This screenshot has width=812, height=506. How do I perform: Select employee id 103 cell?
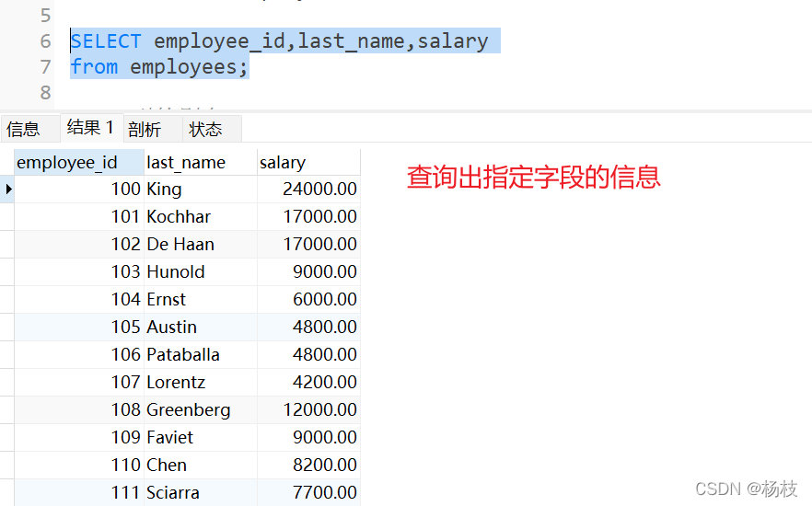point(79,271)
